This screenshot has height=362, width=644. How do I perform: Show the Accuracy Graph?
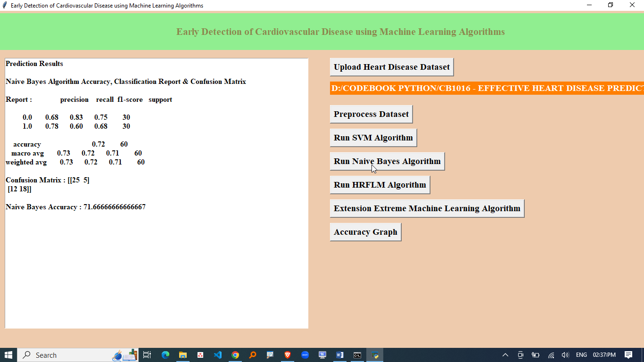tap(365, 232)
